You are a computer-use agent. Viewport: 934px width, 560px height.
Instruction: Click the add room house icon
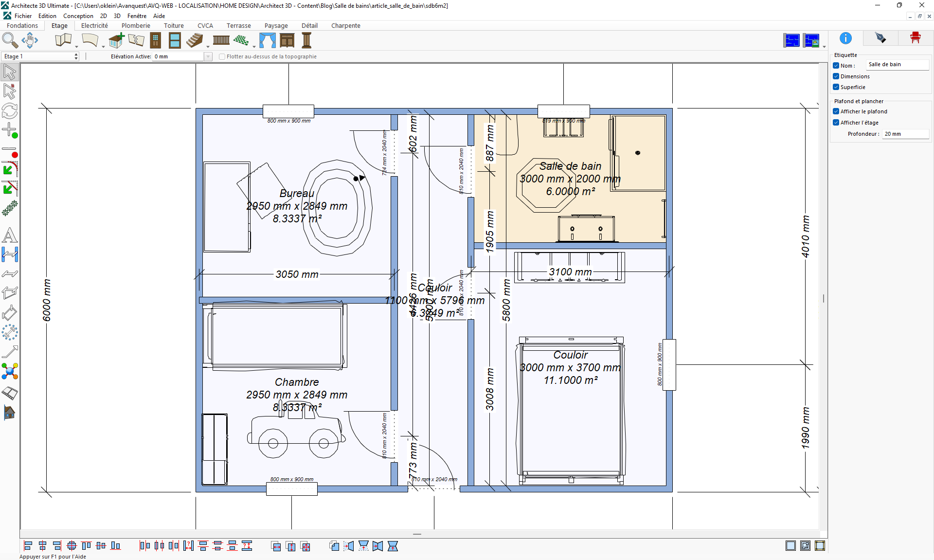(x=116, y=40)
